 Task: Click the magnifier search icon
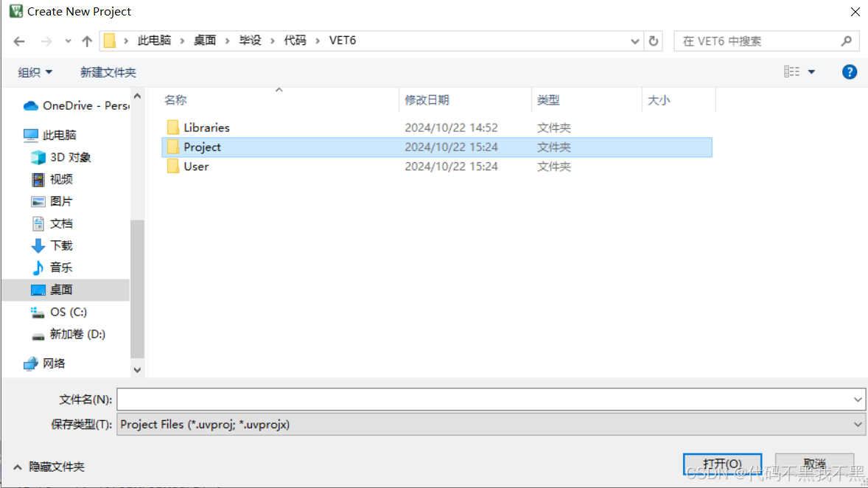pos(846,41)
